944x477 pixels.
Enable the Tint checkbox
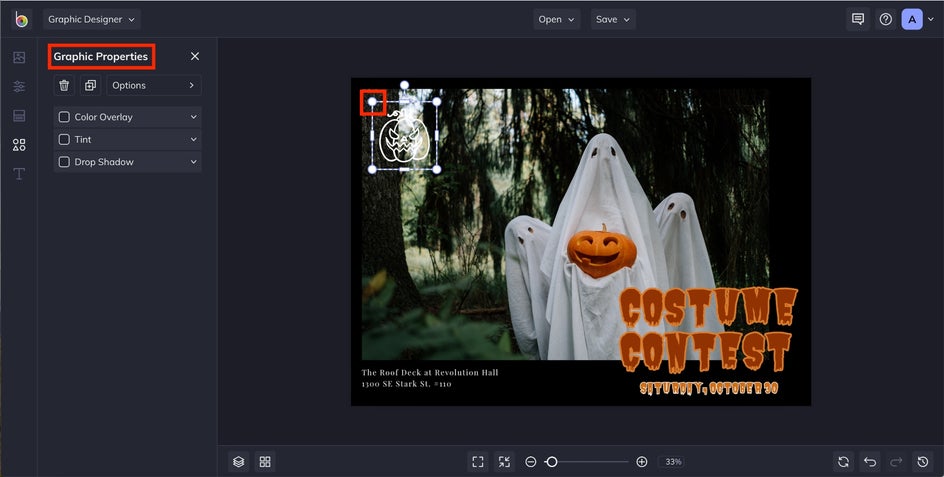point(64,139)
